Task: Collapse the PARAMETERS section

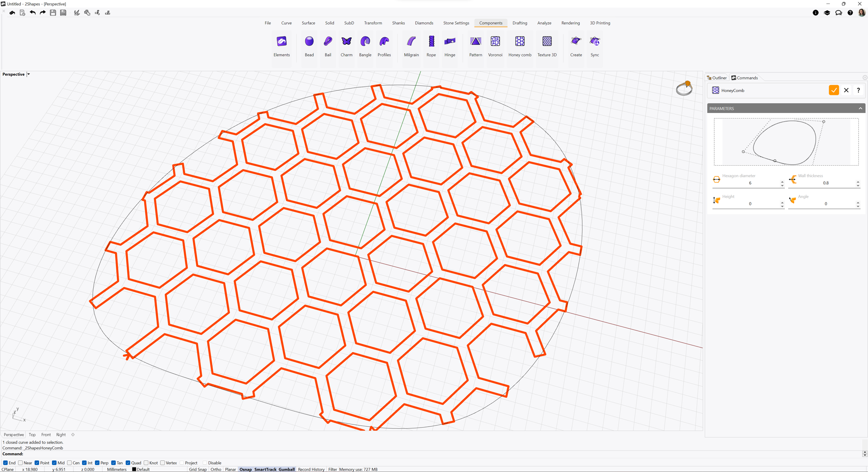Action: [860, 108]
